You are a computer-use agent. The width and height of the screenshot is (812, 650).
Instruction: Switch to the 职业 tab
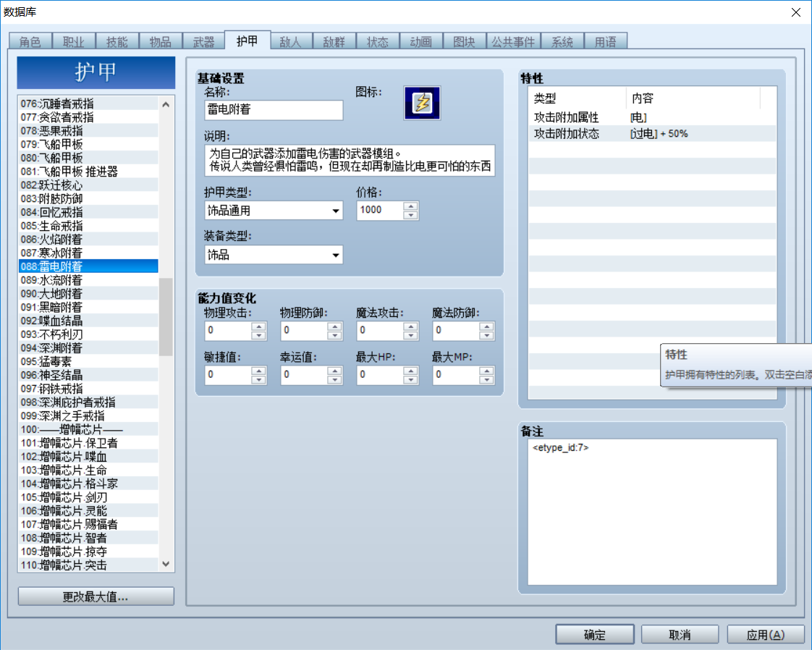pyautogui.click(x=74, y=41)
